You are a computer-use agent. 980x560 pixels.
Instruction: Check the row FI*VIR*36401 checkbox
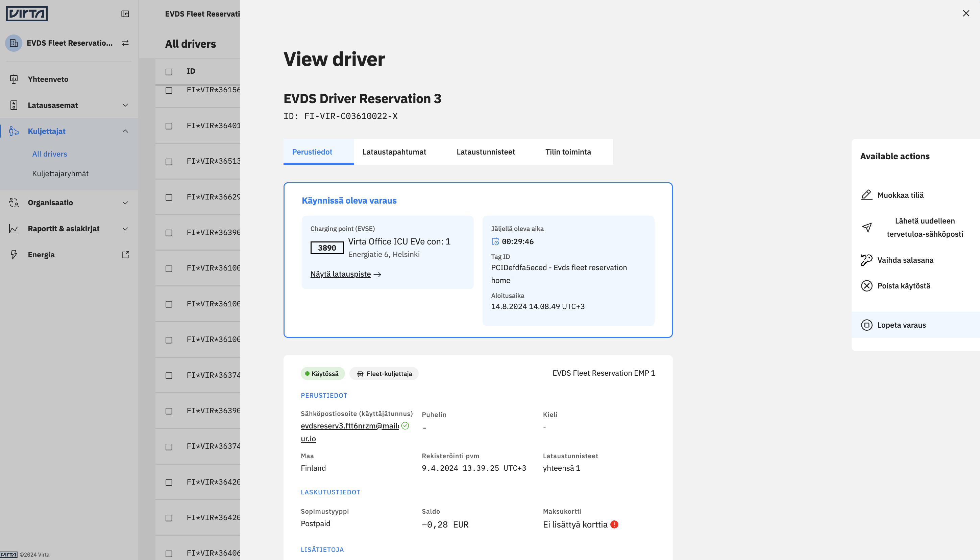tap(169, 126)
